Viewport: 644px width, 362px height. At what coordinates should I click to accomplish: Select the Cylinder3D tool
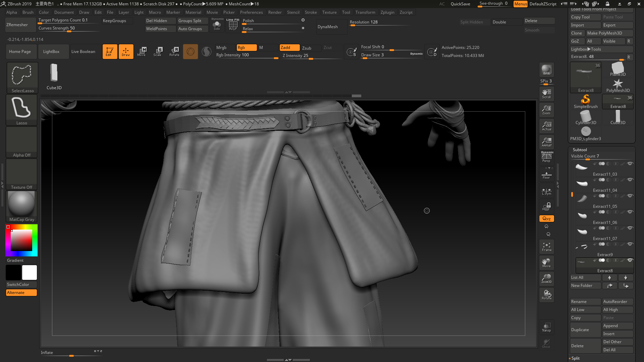pos(585,118)
